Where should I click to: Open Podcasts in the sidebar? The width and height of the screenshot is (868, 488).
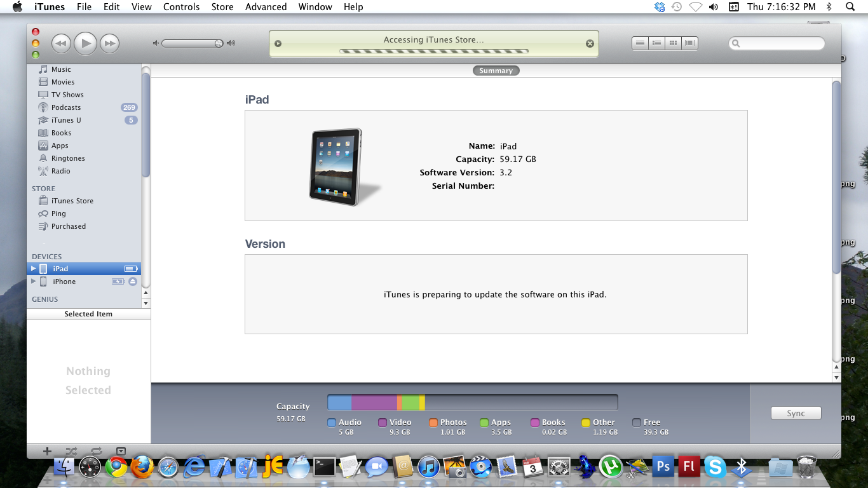coord(66,107)
